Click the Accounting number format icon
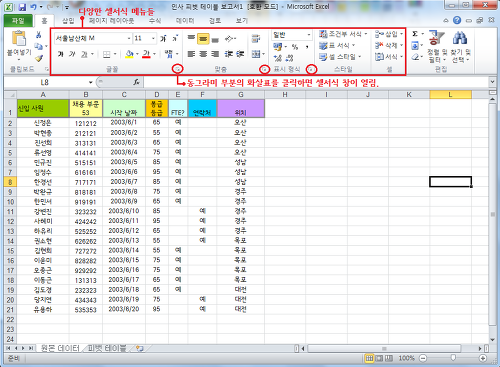This screenshot has height=367, width=500. (x=277, y=46)
